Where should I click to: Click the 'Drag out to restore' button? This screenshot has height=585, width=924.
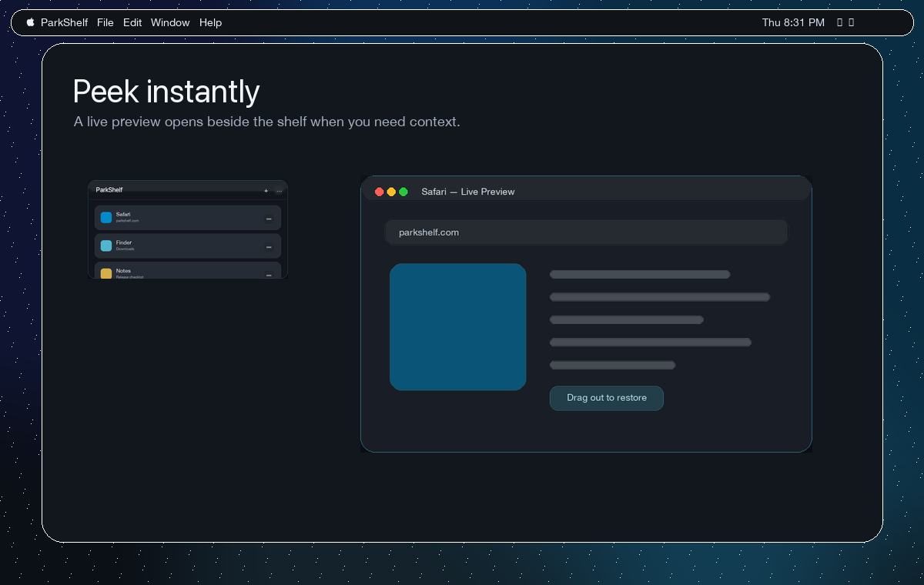point(607,398)
